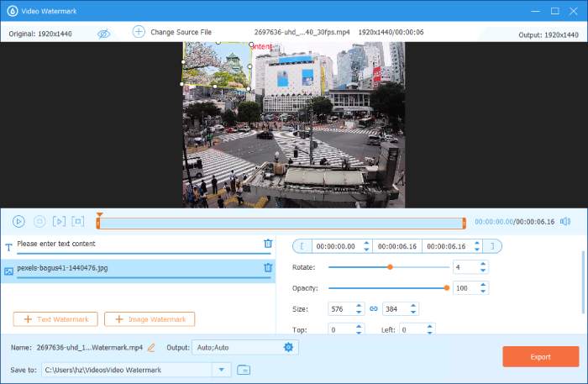Delete the pexels-bagus41 image watermark
This screenshot has height=384, width=588.
pyautogui.click(x=268, y=268)
